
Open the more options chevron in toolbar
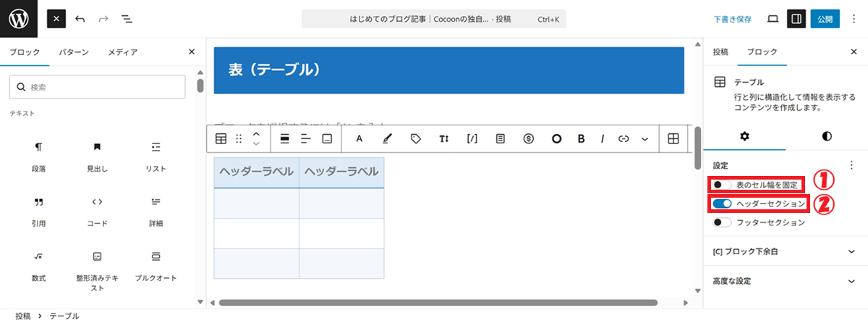[x=644, y=139]
